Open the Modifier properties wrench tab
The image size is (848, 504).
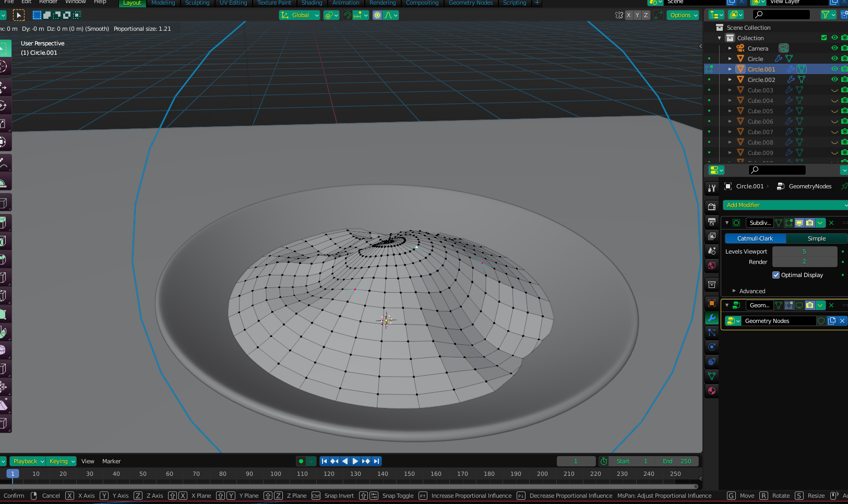712,318
